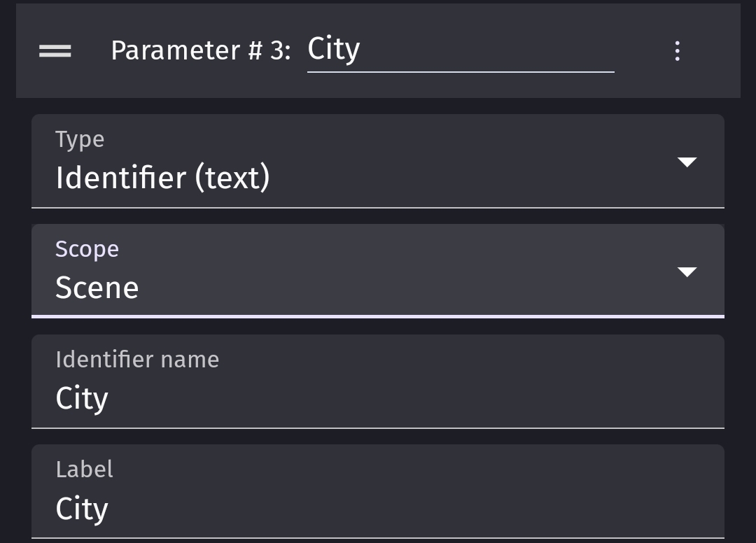The image size is (756, 543).
Task: Focus the Label text field
Action: pos(378,491)
